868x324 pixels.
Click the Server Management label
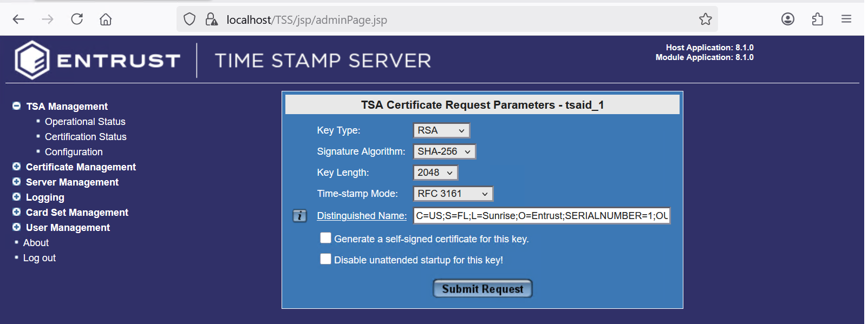tap(72, 182)
